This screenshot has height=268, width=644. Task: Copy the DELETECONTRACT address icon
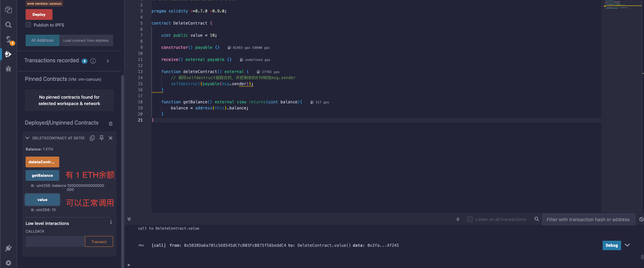pyautogui.click(x=92, y=138)
